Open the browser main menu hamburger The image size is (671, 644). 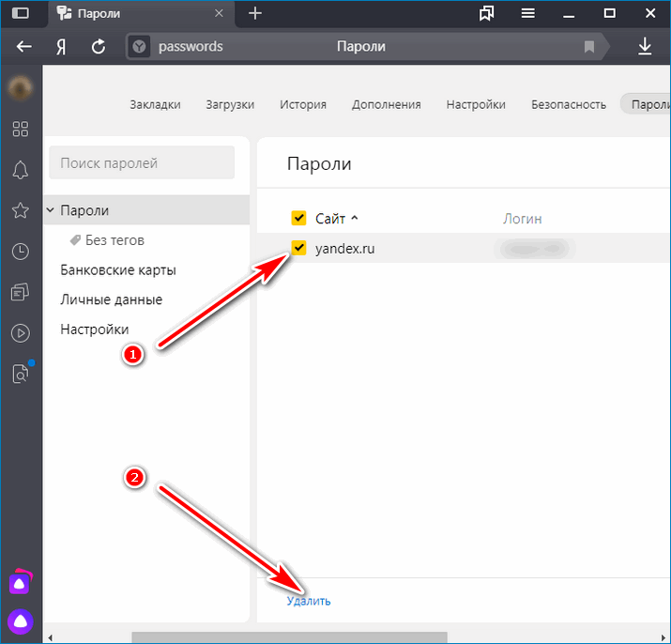click(x=528, y=13)
